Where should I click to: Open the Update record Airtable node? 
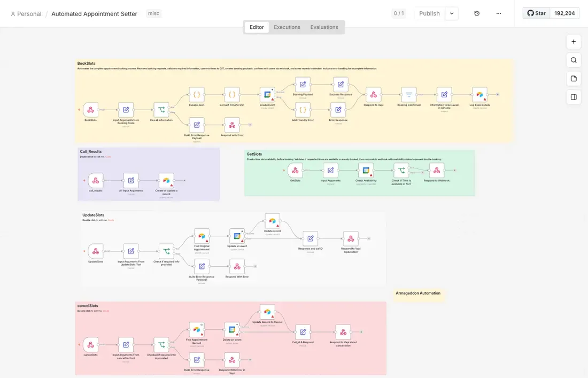click(272, 221)
